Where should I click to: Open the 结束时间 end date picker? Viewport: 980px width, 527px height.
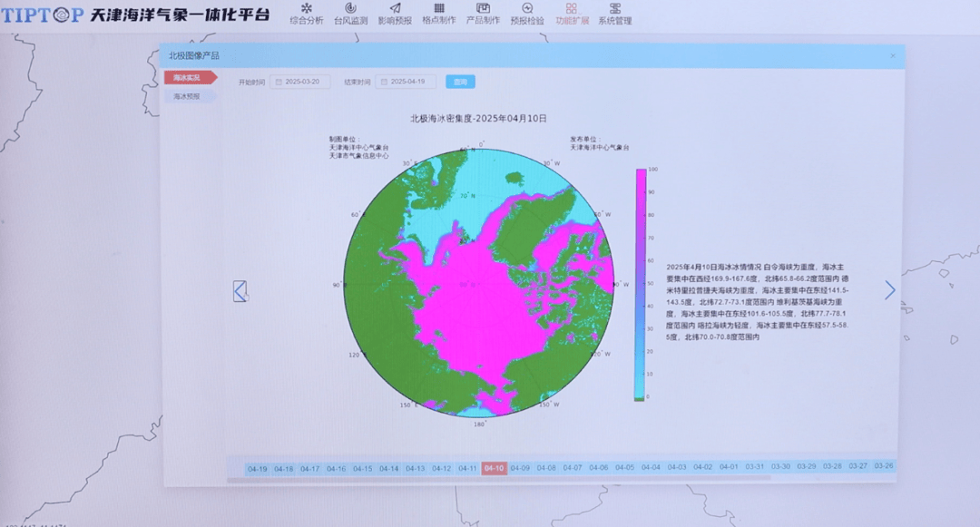point(406,82)
